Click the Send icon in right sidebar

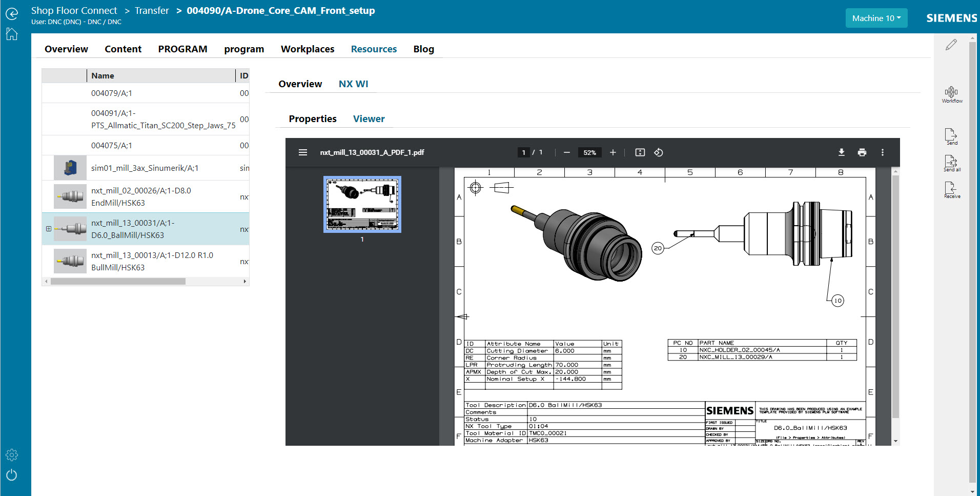tap(952, 134)
